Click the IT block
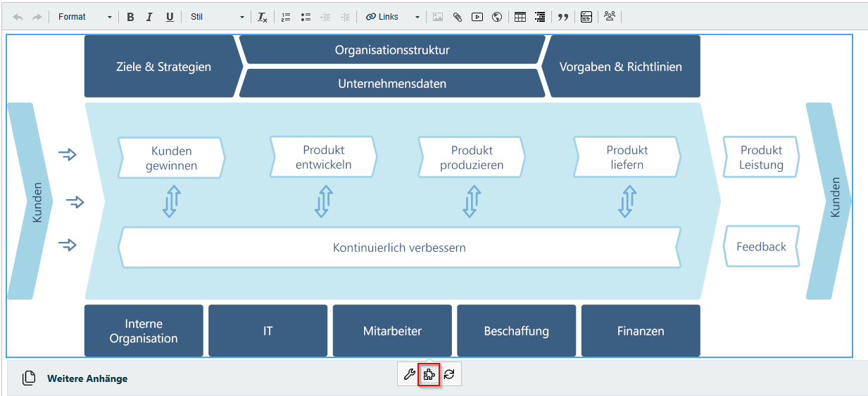 coord(268,331)
